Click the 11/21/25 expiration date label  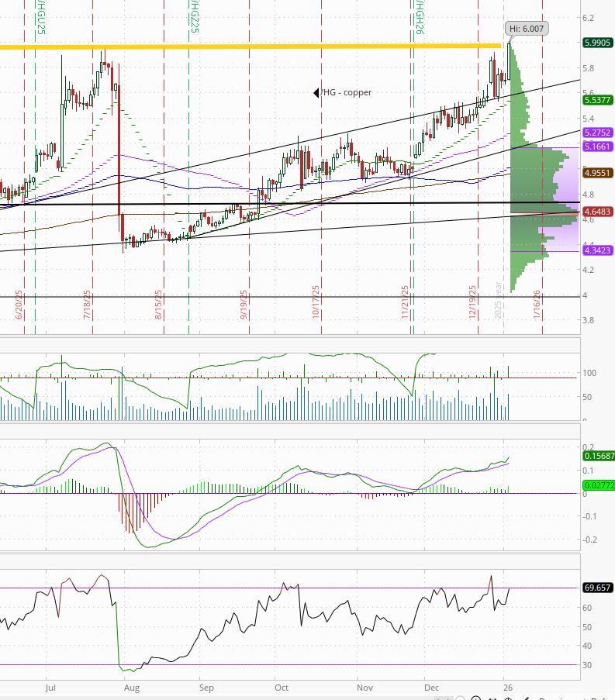(405, 302)
